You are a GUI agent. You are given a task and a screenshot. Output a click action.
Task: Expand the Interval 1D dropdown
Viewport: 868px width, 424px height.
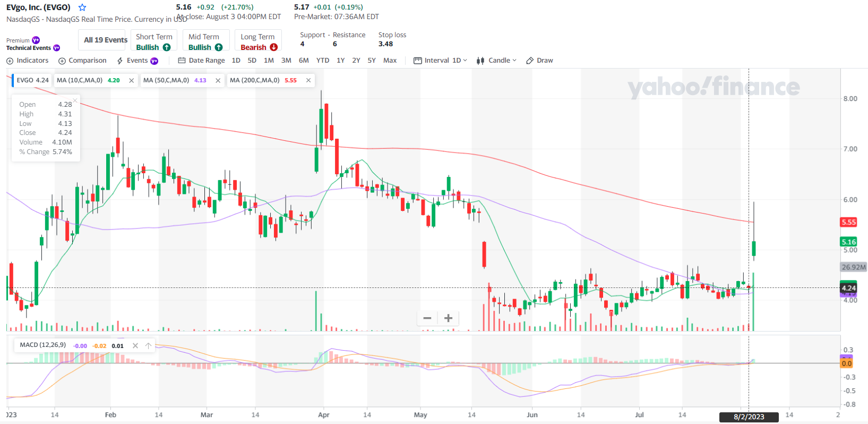pyautogui.click(x=441, y=61)
